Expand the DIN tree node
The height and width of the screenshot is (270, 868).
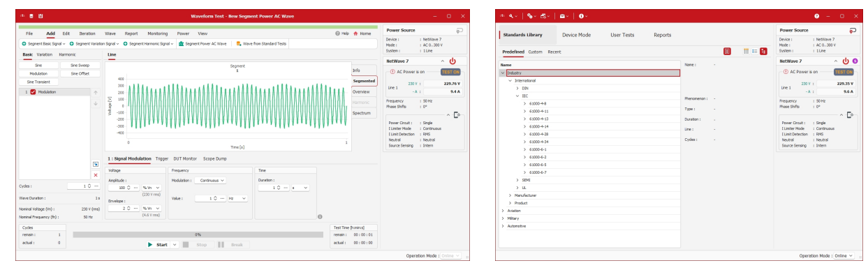coord(517,89)
